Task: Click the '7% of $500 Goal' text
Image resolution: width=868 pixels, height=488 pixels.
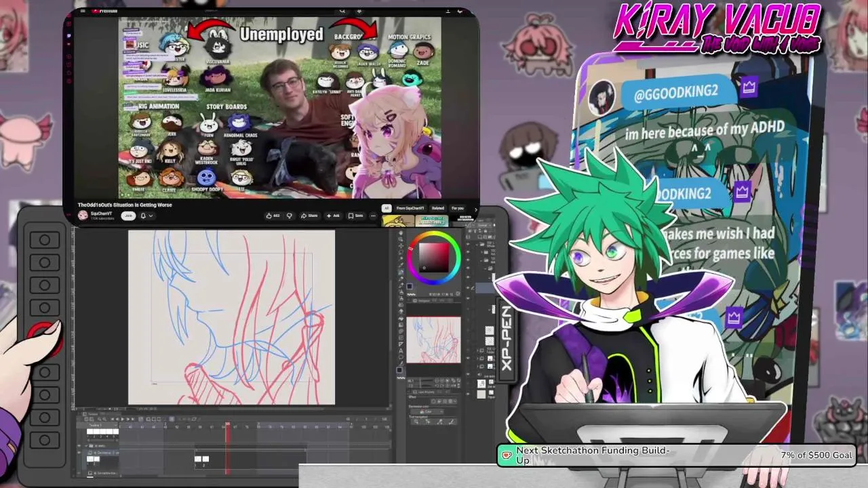Action: [816, 455]
